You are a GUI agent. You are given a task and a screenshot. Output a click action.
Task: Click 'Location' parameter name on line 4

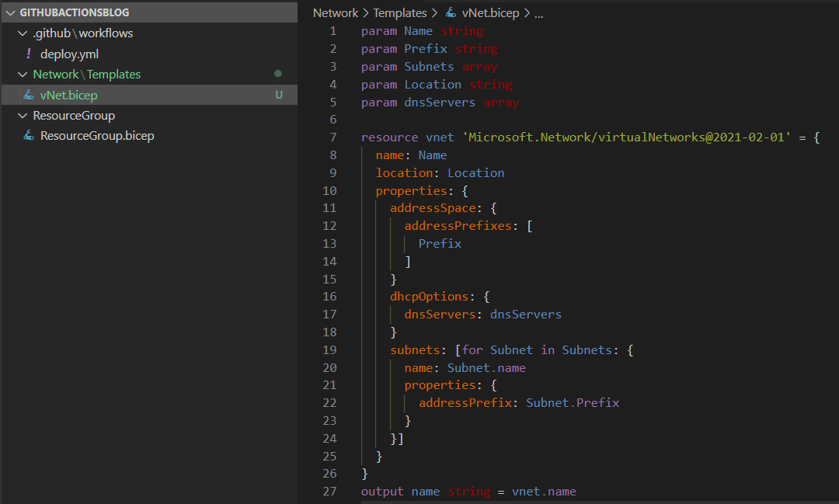coord(433,85)
